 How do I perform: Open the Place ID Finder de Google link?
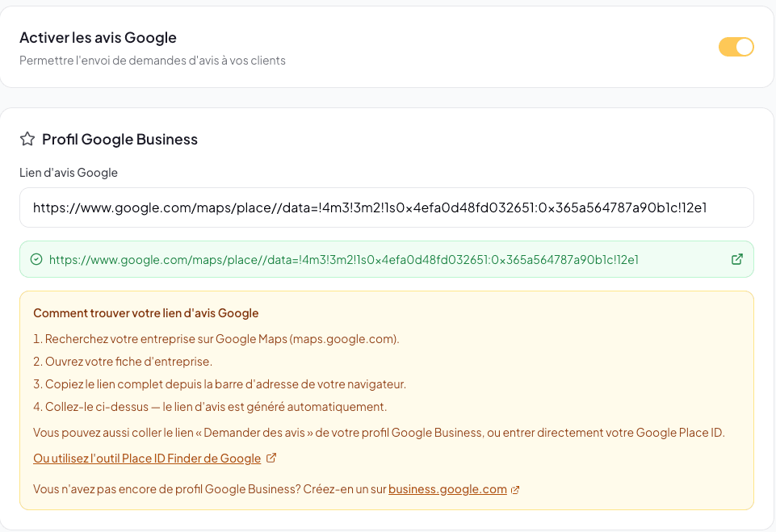(147, 459)
